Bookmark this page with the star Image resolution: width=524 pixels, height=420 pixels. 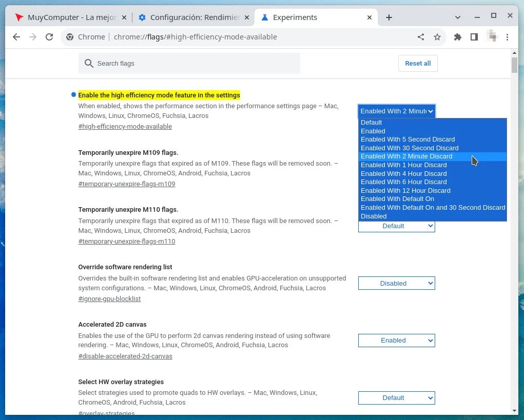coord(437,37)
